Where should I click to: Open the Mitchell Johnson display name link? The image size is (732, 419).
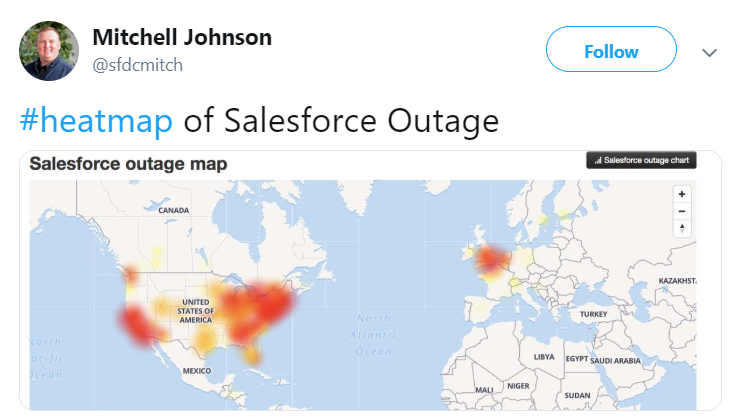[x=182, y=37]
